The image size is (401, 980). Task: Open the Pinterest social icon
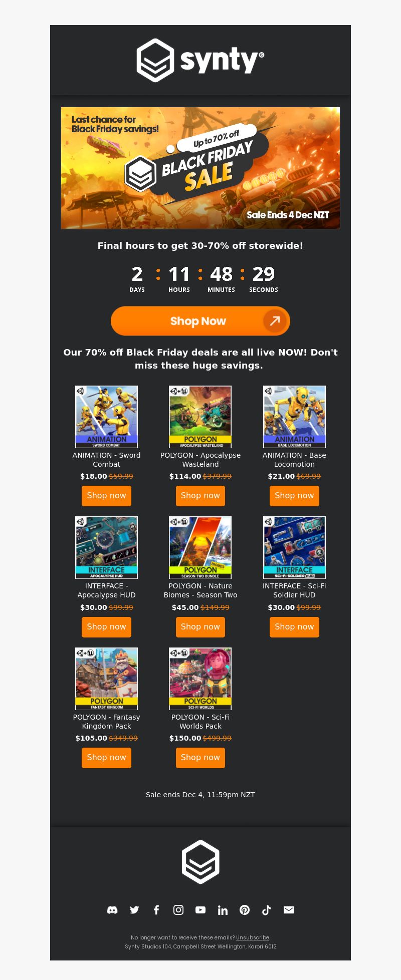(x=245, y=910)
